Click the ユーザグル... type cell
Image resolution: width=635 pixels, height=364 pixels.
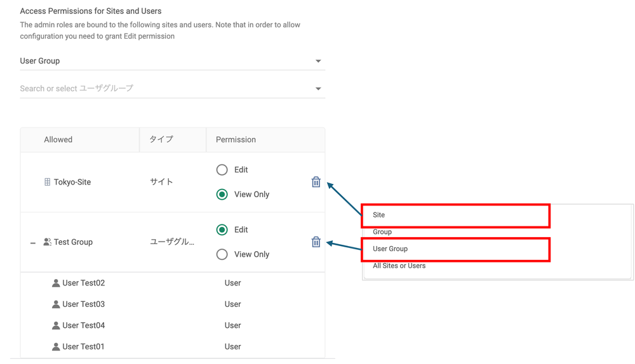tap(172, 242)
